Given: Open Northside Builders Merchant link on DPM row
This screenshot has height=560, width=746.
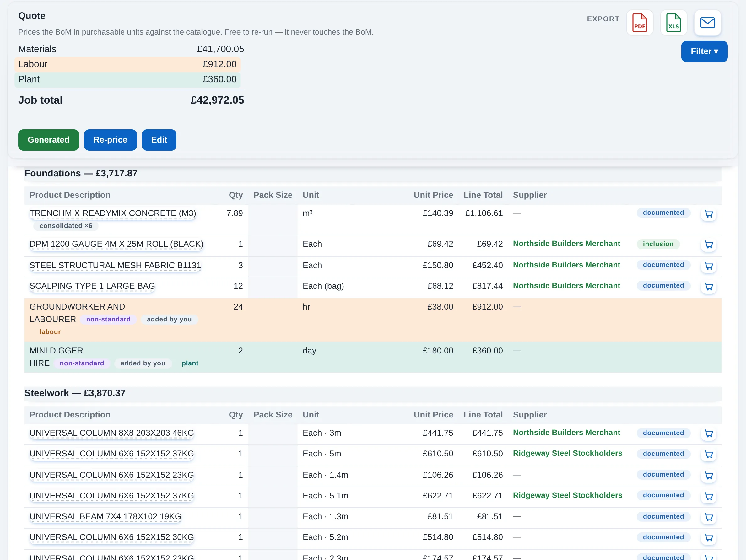Looking at the screenshot, I should tap(566, 243).
